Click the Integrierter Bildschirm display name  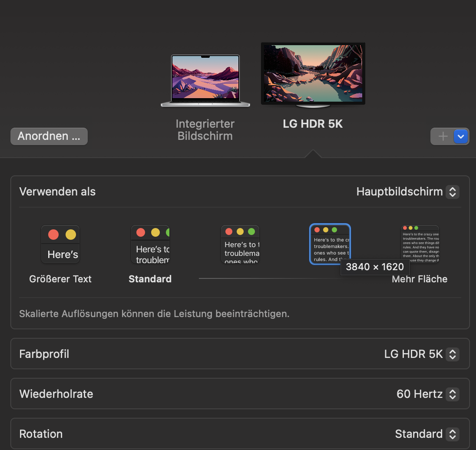[205, 130]
